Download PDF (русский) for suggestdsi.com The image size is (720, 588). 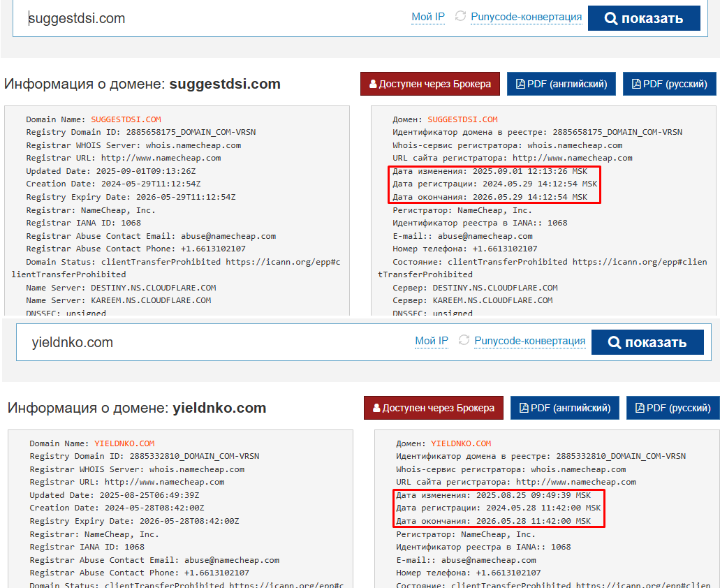click(670, 84)
